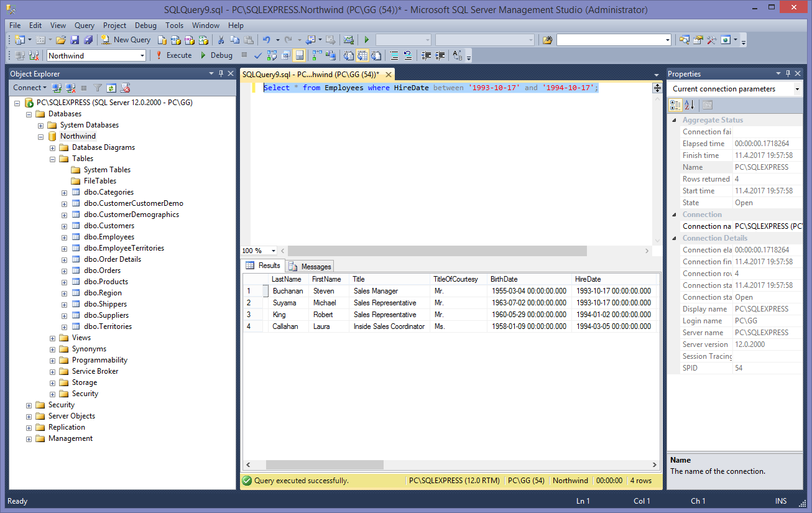Click the LastName column header
Image resolution: width=812 pixels, height=513 pixels.
[287, 279]
